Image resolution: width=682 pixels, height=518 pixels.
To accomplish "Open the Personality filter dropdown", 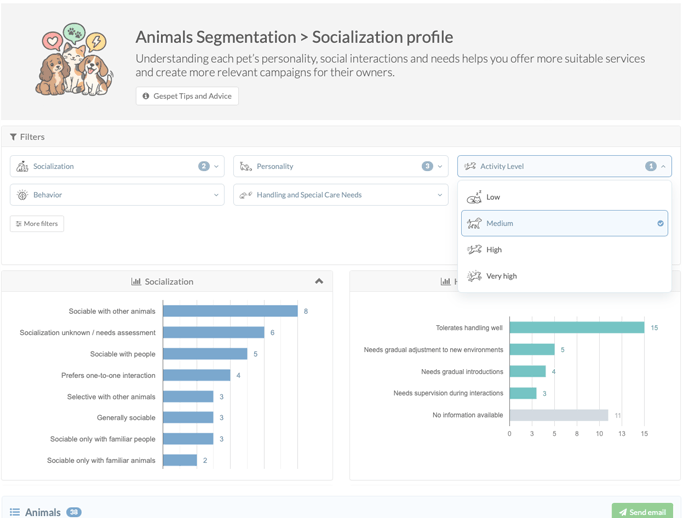I will click(x=341, y=166).
